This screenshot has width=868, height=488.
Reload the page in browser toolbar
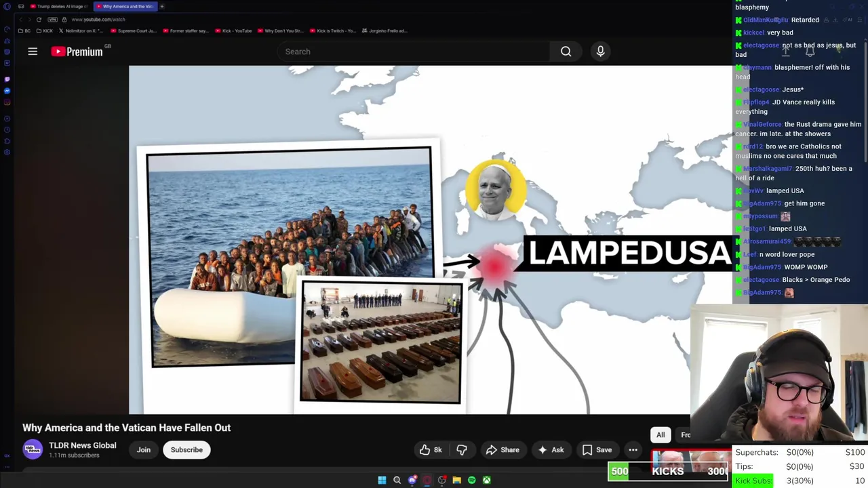tap(39, 20)
